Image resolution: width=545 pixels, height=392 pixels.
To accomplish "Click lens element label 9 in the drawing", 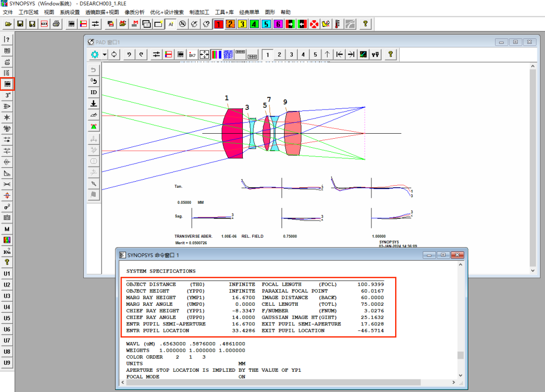I will point(285,102).
